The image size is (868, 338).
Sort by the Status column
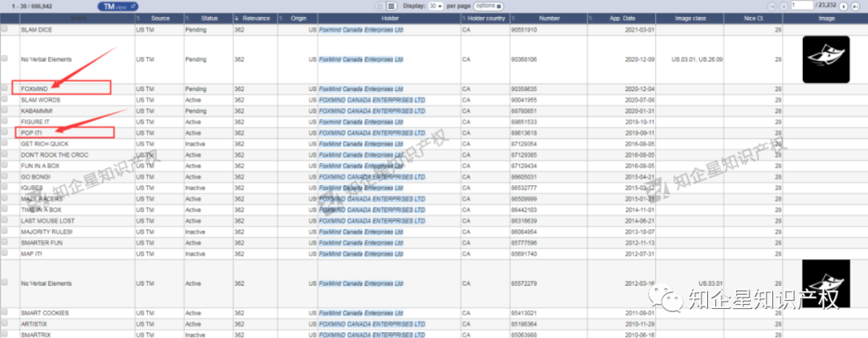209,19
